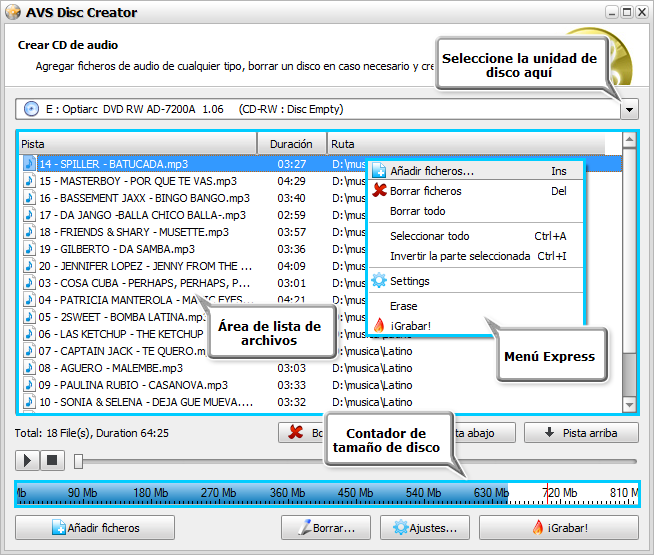Select Borrar todo in the context menu
The image size is (654, 555).
(x=476, y=211)
